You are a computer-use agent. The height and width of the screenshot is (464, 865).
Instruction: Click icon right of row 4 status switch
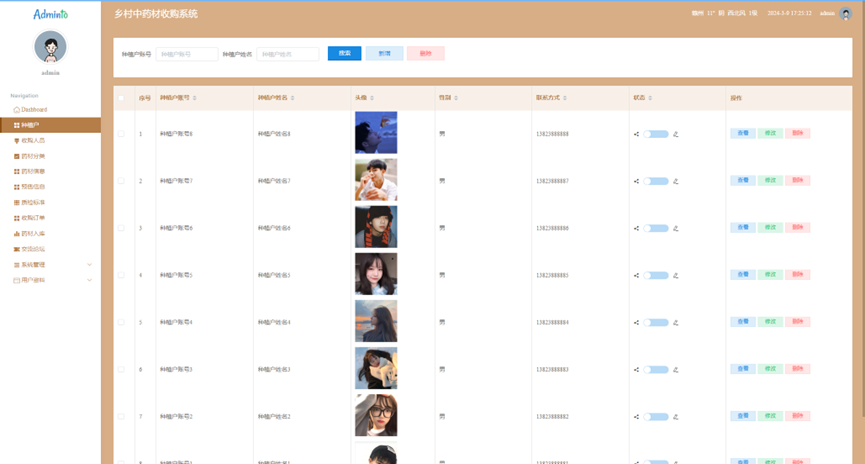[x=676, y=275]
